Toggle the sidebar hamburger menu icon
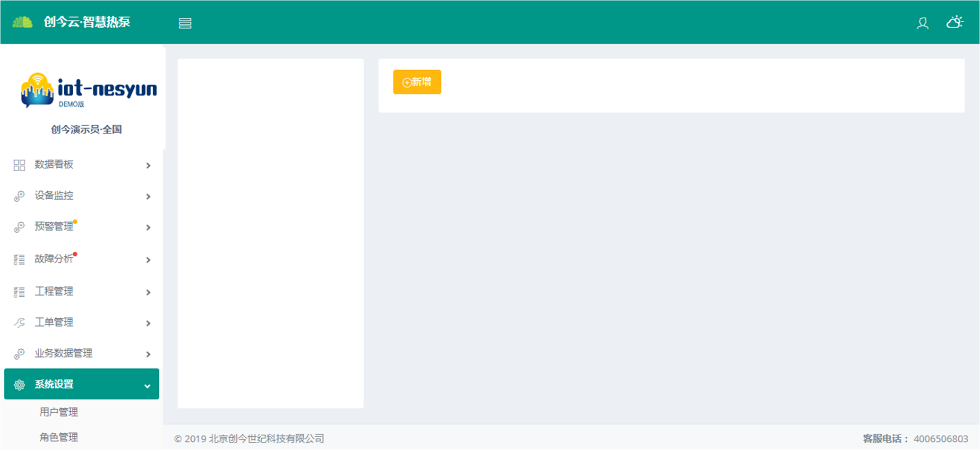 tap(185, 23)
